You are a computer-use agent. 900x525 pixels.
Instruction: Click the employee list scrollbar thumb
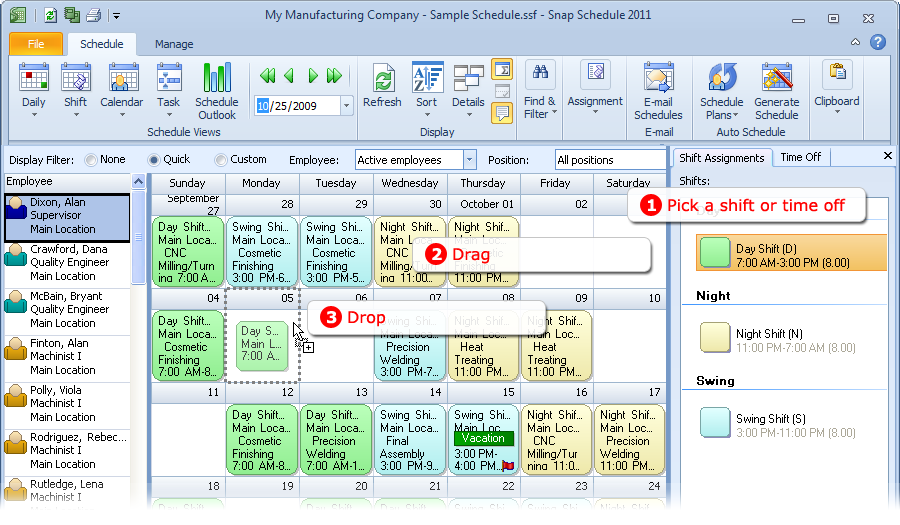tap(138, 236)
